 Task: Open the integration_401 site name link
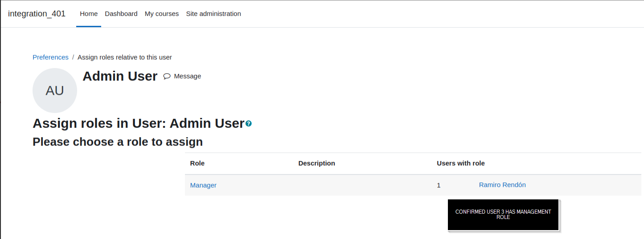(37, 14)
